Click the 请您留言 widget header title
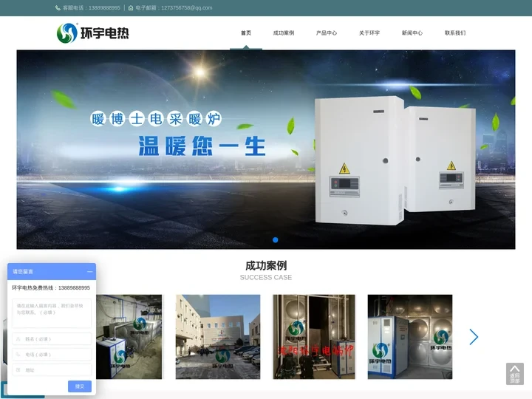 coord(23,272)
